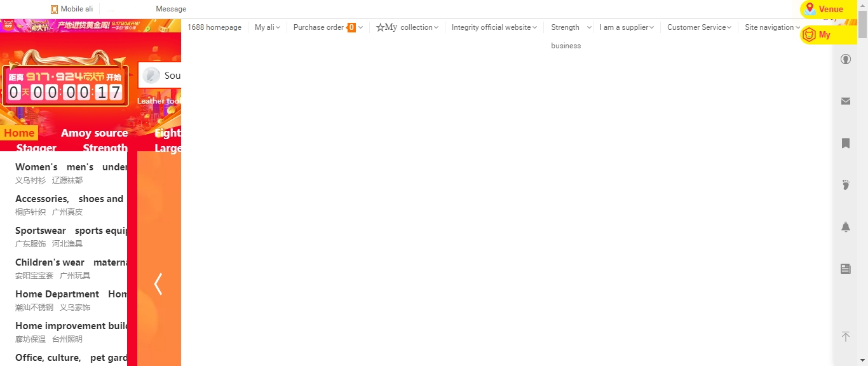Open the bell notifications sidebar icon
Screen dimensions: 868x366
[x=846, y=227]
